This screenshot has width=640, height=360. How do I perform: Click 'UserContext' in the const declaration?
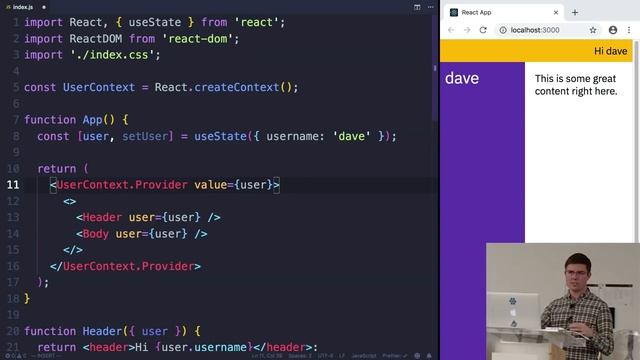(99, 87)
